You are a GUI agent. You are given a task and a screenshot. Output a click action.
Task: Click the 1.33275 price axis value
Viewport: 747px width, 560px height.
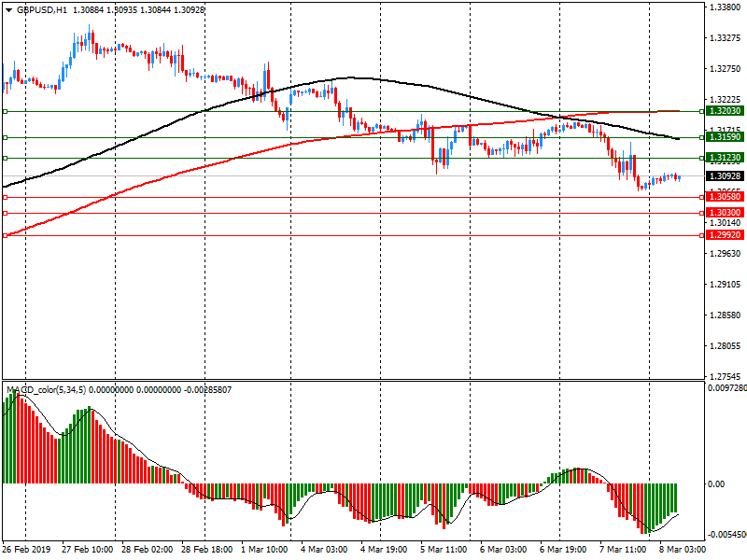726,38
